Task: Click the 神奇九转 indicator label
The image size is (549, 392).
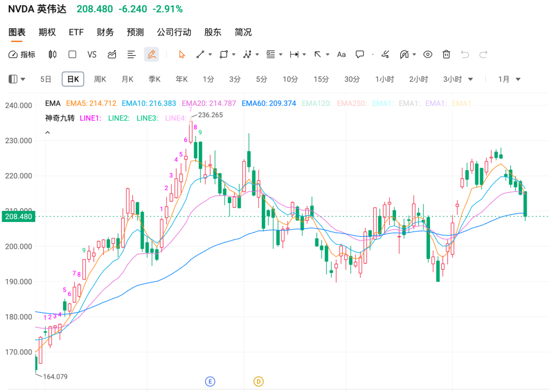Action: [60, 118]
